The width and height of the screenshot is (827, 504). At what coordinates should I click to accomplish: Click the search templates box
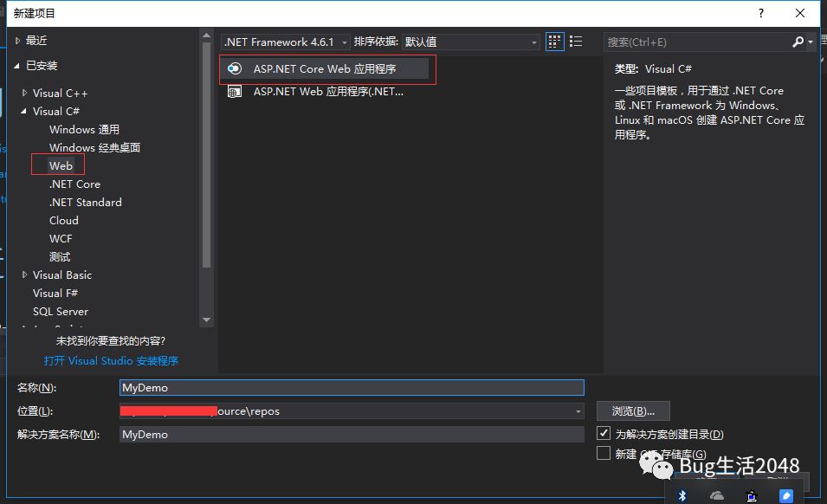tap(696, 42)
